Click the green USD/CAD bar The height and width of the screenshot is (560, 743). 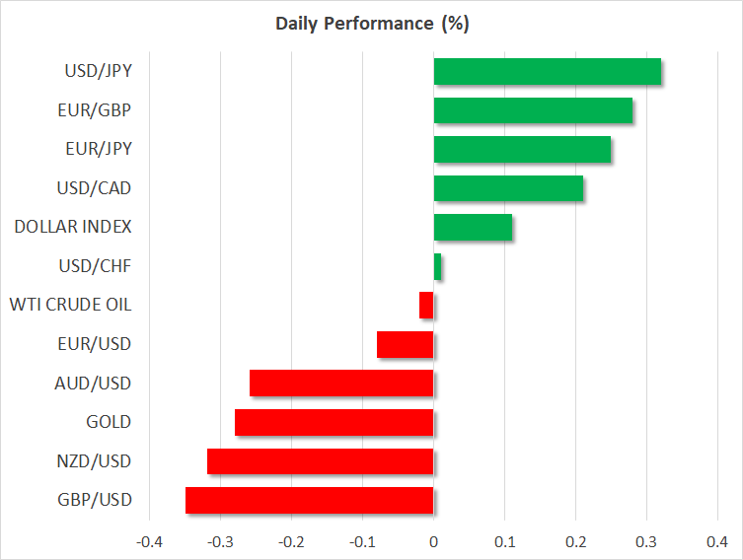(508, 188)
